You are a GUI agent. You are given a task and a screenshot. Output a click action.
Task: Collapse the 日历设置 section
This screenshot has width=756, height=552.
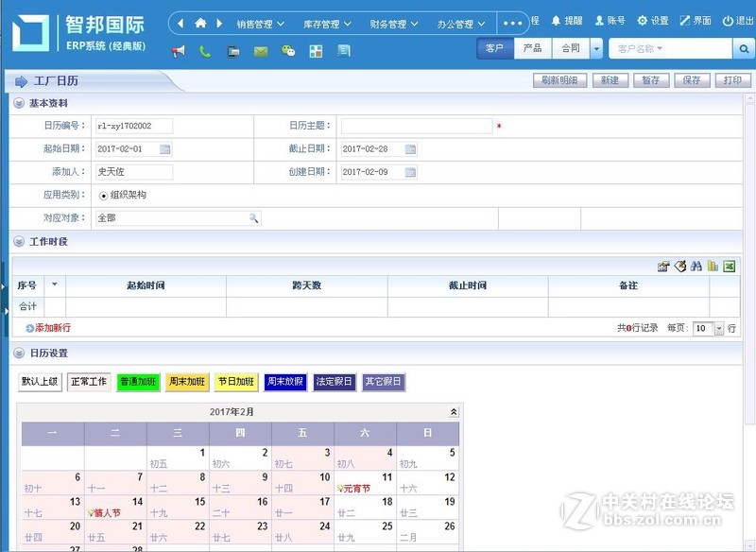pos(19,353)
